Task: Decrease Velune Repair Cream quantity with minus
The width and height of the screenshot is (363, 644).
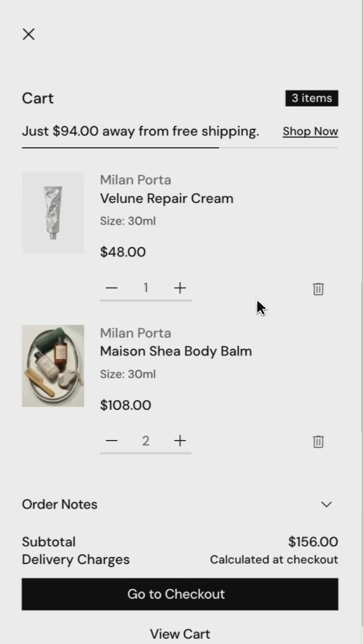Action: tap(112, 288)
